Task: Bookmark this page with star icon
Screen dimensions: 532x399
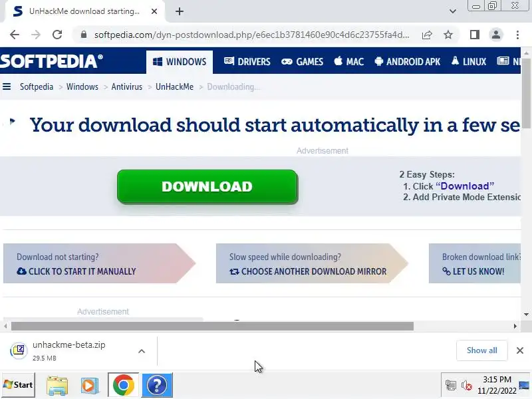Action: [448, 35]
